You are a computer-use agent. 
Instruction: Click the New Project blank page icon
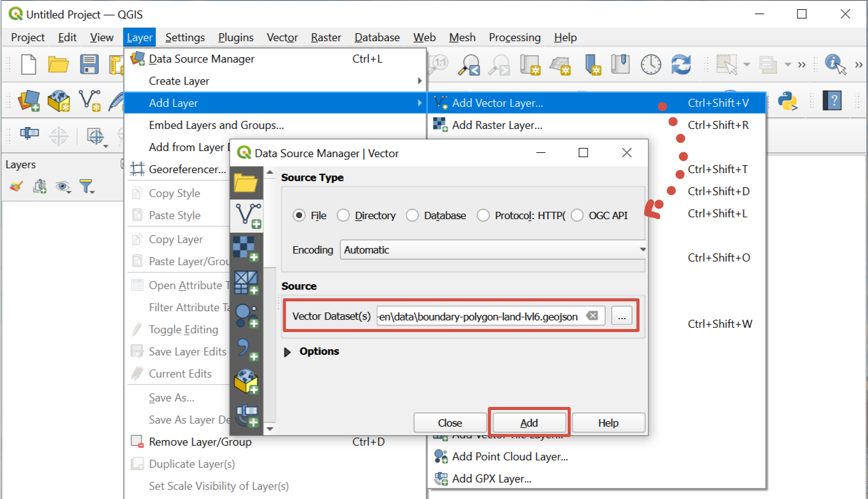tap(28, 64)
